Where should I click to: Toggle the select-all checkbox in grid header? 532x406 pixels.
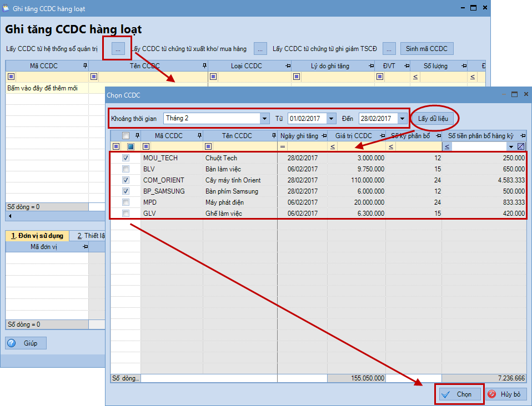(x=126, y=136)
